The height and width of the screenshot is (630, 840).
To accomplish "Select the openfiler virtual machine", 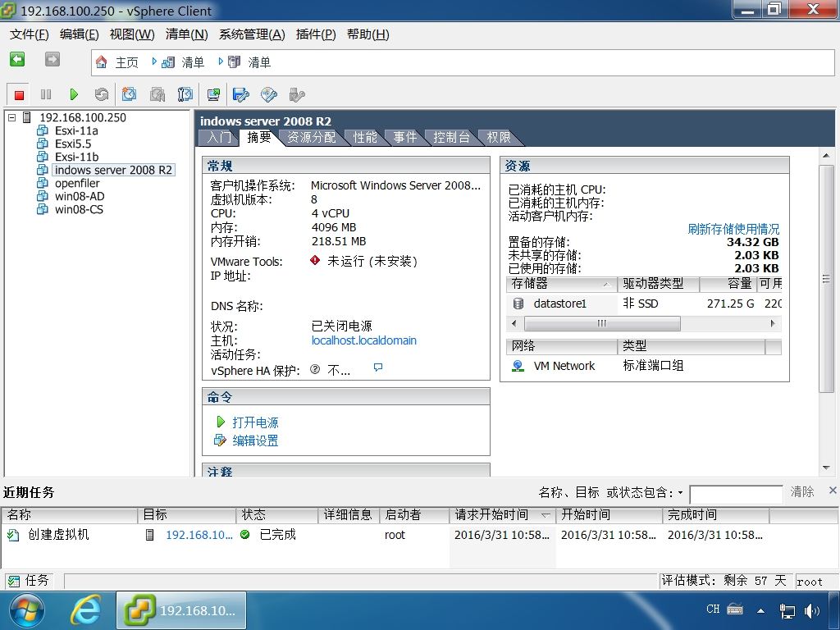I will click(x=77, y=183).
